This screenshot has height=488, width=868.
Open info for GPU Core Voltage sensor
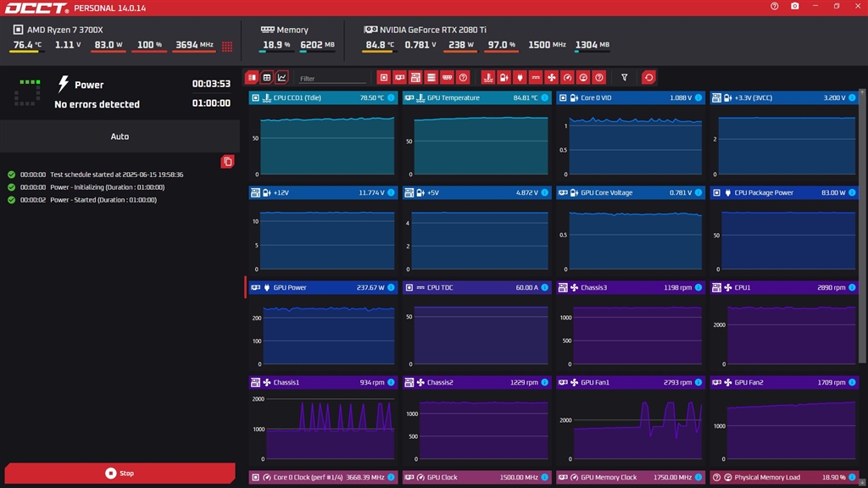click(x=698, y=192)
